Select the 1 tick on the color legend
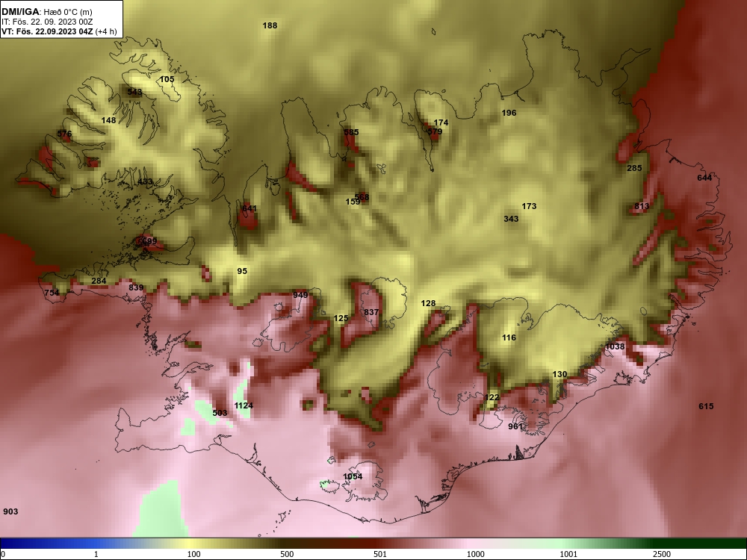This screenshot has width=747, height=560. click(96, 554)
